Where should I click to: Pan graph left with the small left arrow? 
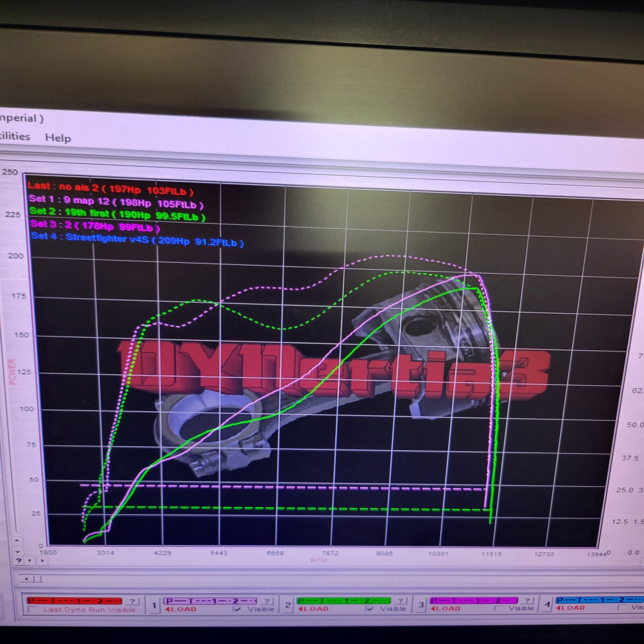tap(29, 560)
